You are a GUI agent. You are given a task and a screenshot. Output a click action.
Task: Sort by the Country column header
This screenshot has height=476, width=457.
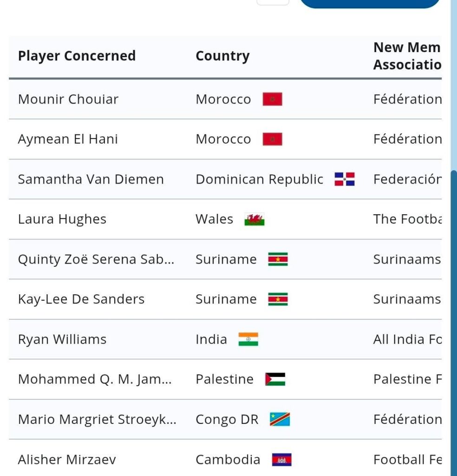(x=222, y=56)
